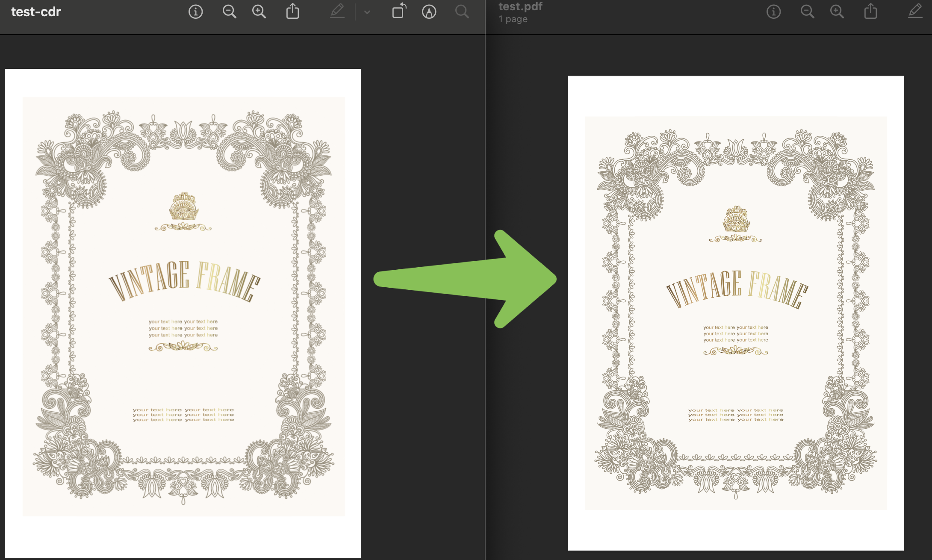Select the highlight pen in test.pdf window

coord(915,12)
